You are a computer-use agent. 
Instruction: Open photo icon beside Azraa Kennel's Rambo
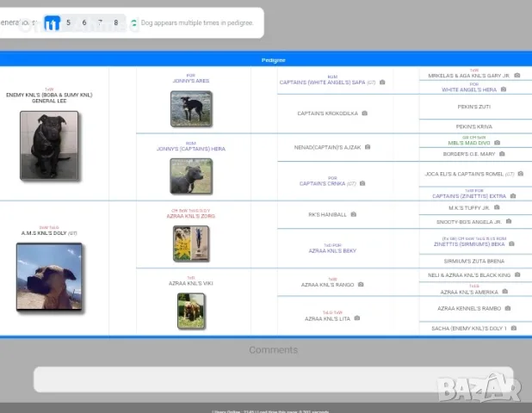click(508, 308)
